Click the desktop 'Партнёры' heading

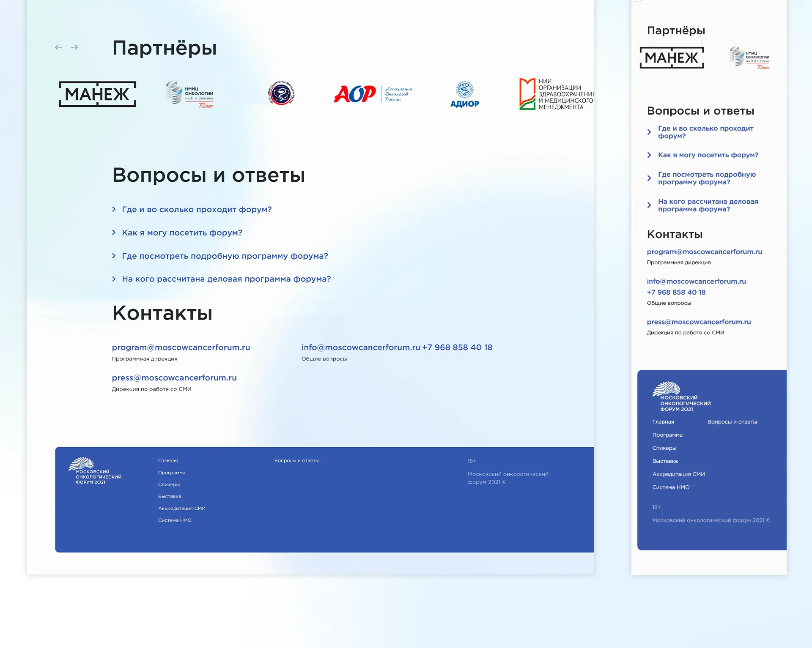[x=165, y=48]
